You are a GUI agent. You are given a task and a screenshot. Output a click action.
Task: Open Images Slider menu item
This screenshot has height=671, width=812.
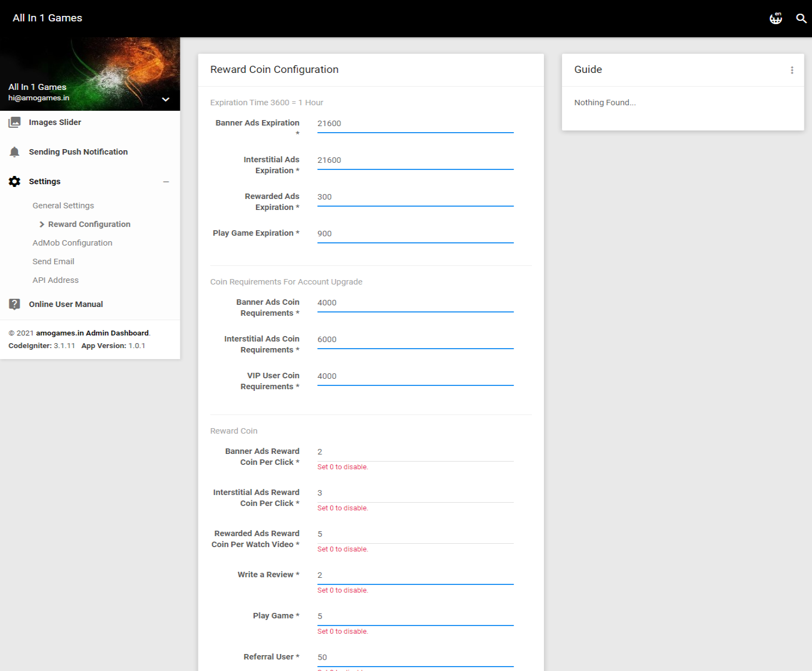tap(55, 122)
